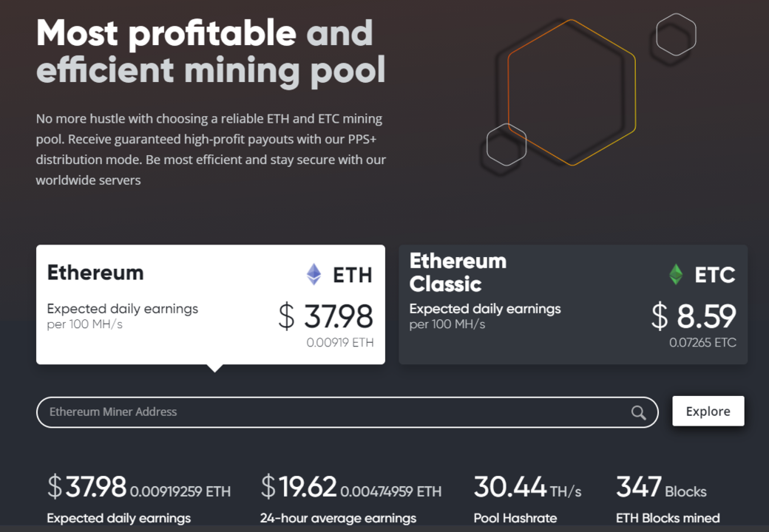Viewport: 769px width, 532px height.
Task: Click the $37.98 price in Ethereum card
Action: coord(326,316)
